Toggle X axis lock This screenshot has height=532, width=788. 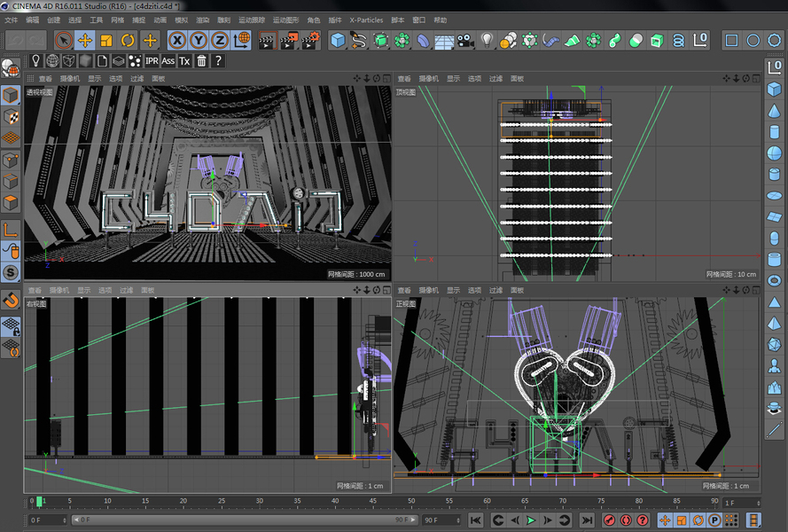[177, 40]
